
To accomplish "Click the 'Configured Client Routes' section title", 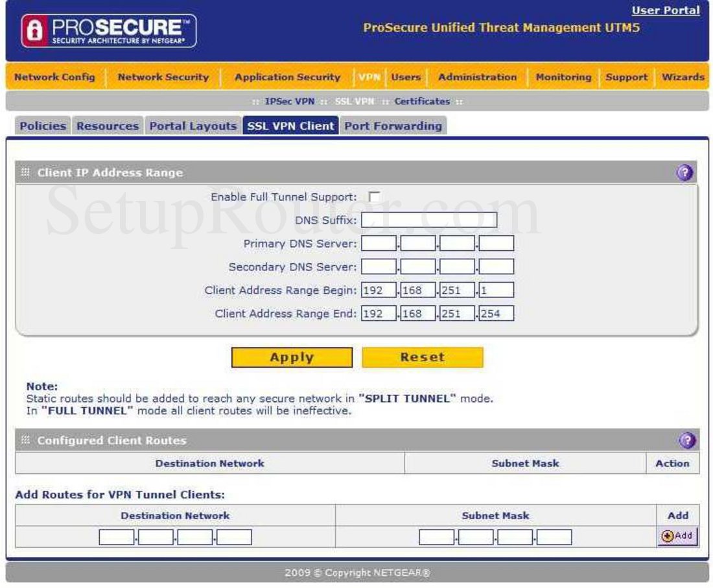I will coord(112,441).
